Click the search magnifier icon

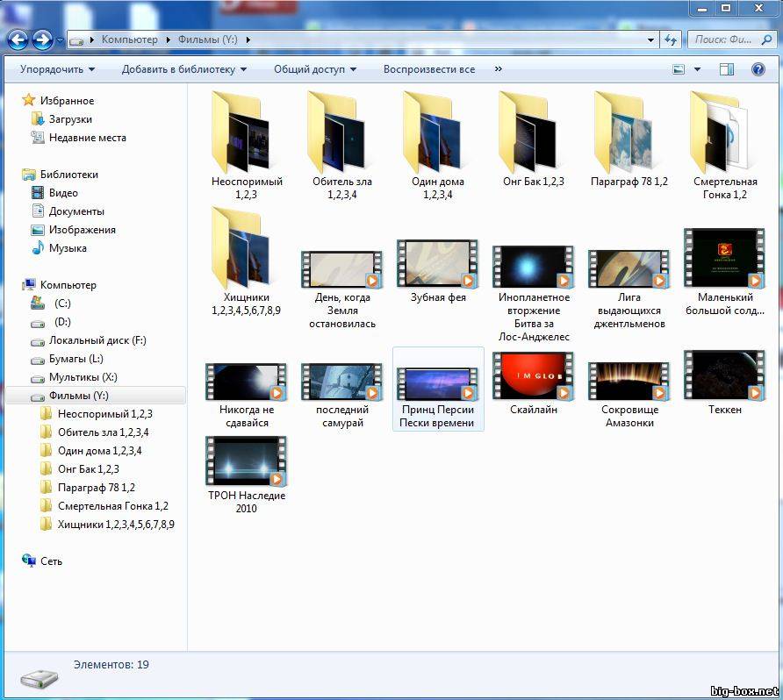click(x=766, y=39)
